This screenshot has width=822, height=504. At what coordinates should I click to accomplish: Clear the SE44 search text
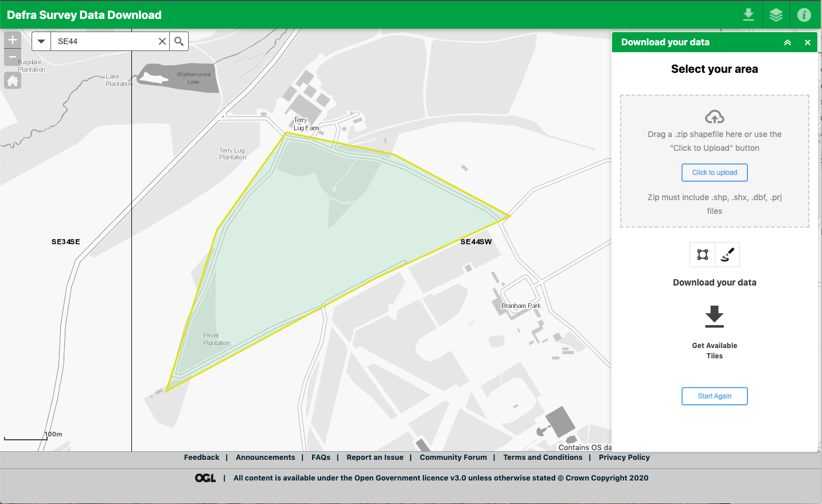pyautogui.click(x=162, y=41)
